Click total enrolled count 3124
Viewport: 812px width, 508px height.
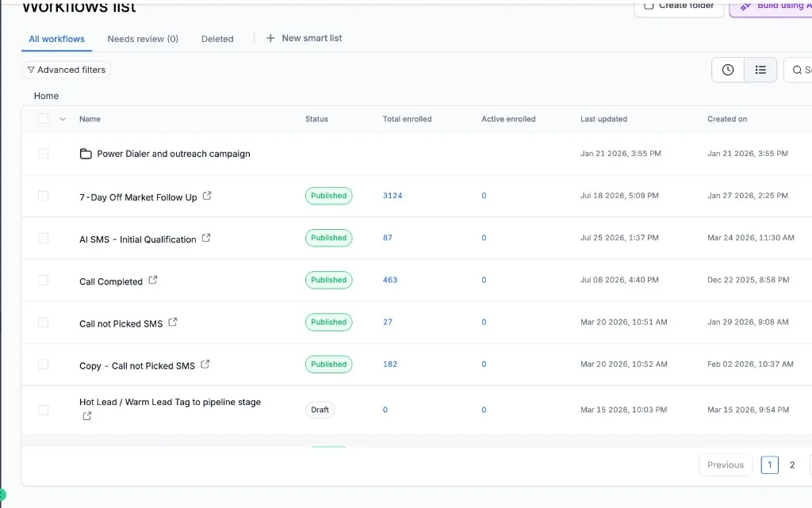coord(393,196)
